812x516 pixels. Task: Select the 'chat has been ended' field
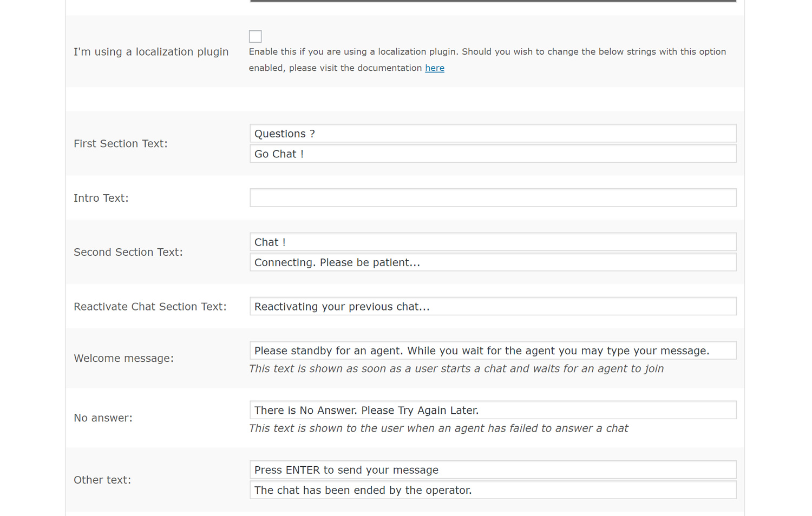tap(493, 490)
